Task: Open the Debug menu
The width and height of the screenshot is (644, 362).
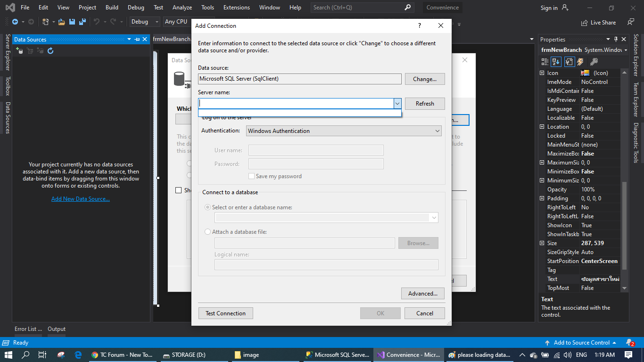Action: tap(136, 8)
